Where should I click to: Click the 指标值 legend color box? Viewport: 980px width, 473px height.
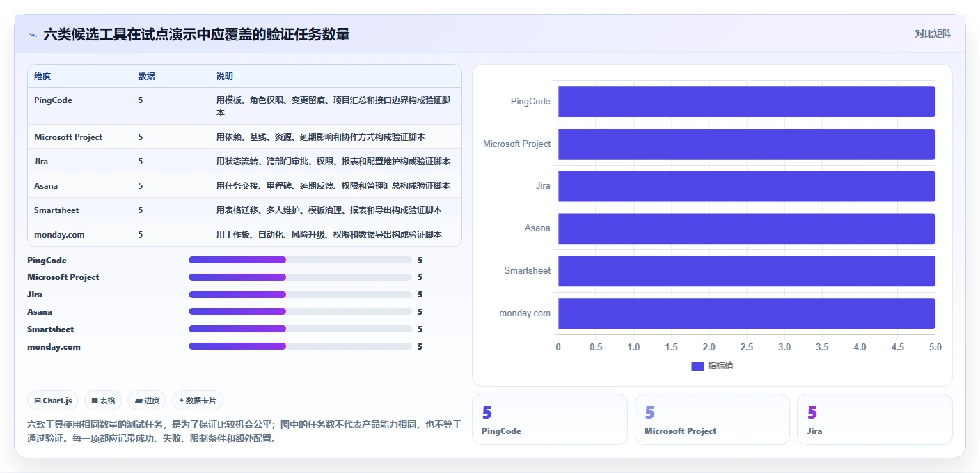coord(697,366)
